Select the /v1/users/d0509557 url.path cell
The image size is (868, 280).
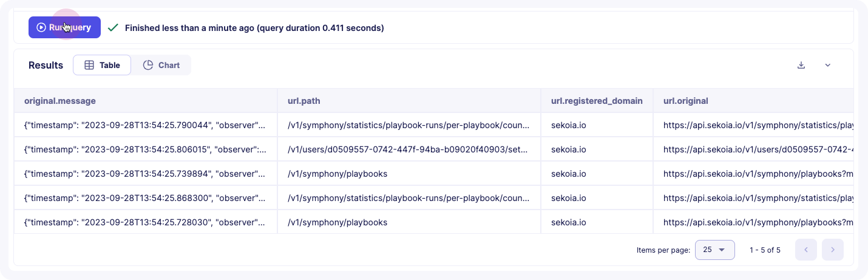tap(408, 149)
